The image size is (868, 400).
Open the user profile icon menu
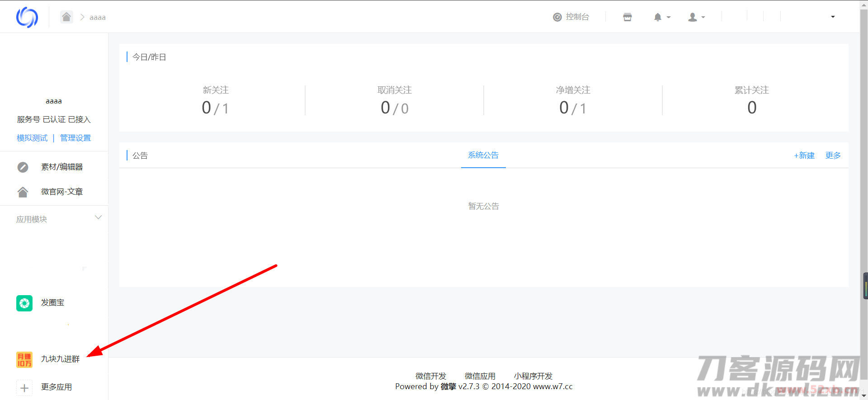point(693,17)
